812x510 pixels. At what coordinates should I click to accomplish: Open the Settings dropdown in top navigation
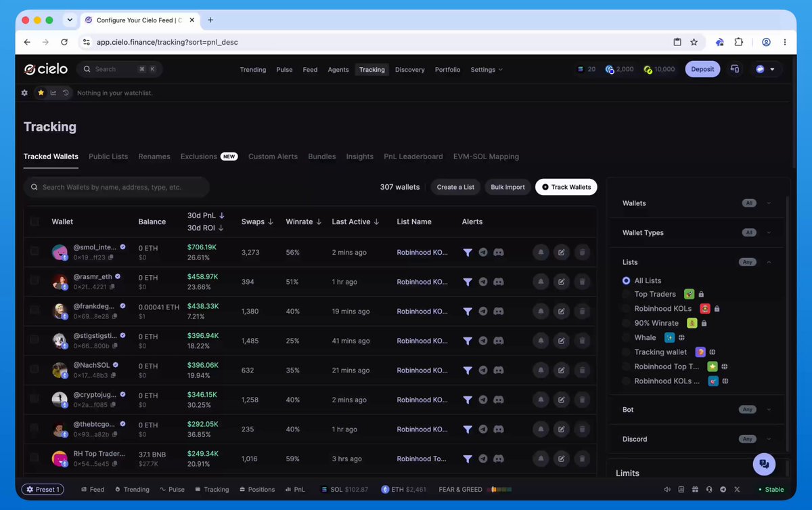pyautogui.click(x=487, y=70)
